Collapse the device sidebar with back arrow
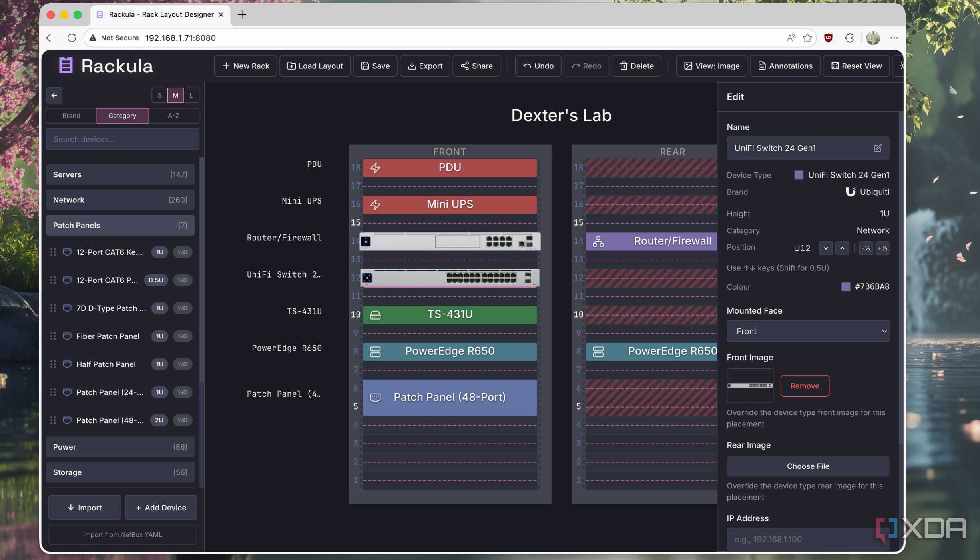 [x=54, y=95]
